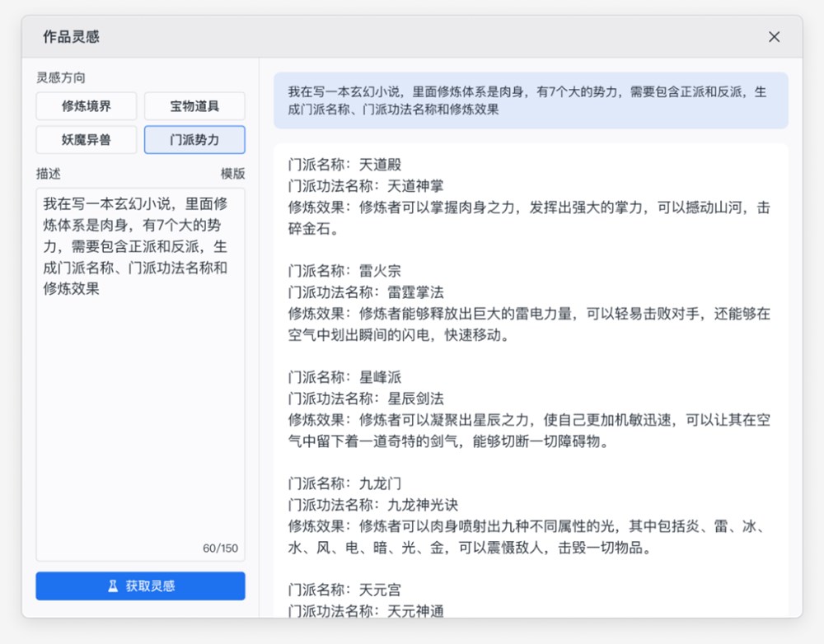Viewport: 824px width, 644px height.
Task: Click the 获取灵感 generate button
Action: pos(139,586)
